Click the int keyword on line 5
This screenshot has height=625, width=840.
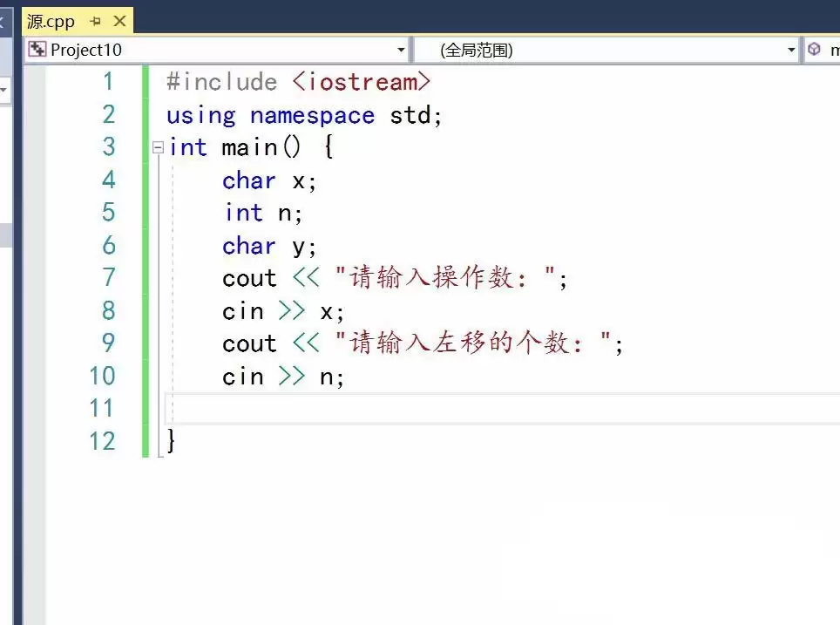pyautogui.click(x=243, y=213)
